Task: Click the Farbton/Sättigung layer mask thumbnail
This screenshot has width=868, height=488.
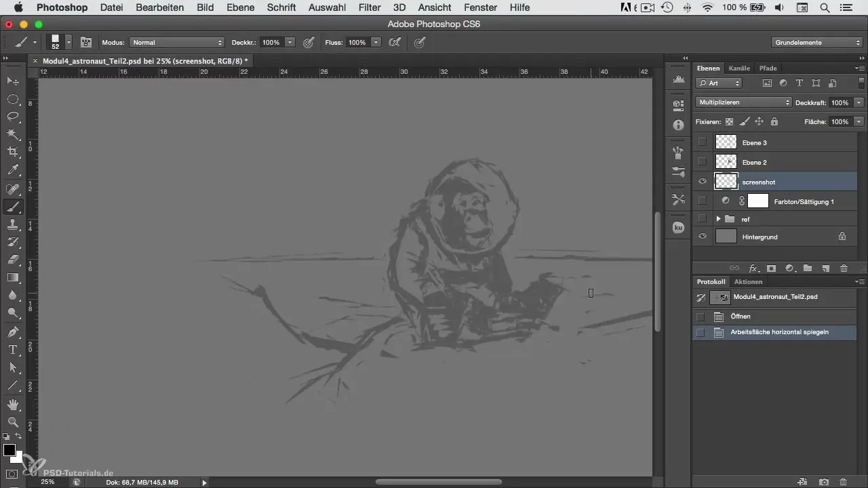Action: click(757, 201)
